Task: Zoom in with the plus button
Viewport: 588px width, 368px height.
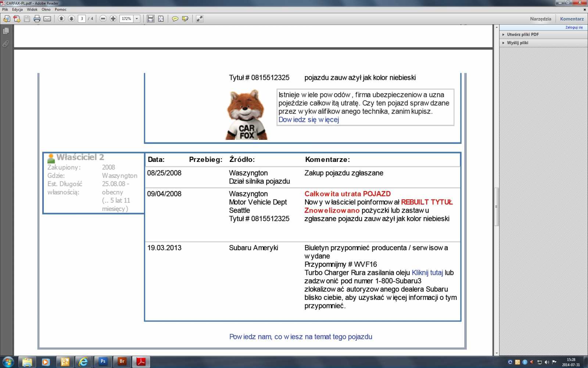Action: (x=113, y=19)
